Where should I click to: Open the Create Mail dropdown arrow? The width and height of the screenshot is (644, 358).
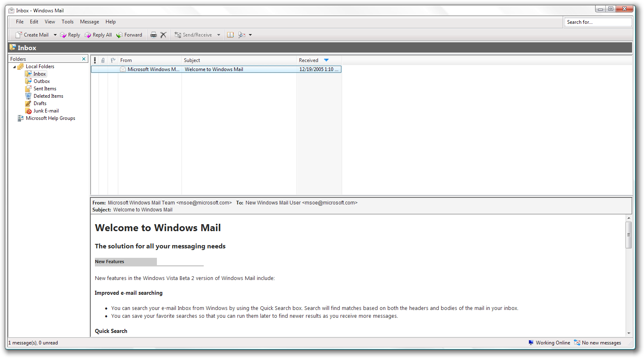point(55,35)
